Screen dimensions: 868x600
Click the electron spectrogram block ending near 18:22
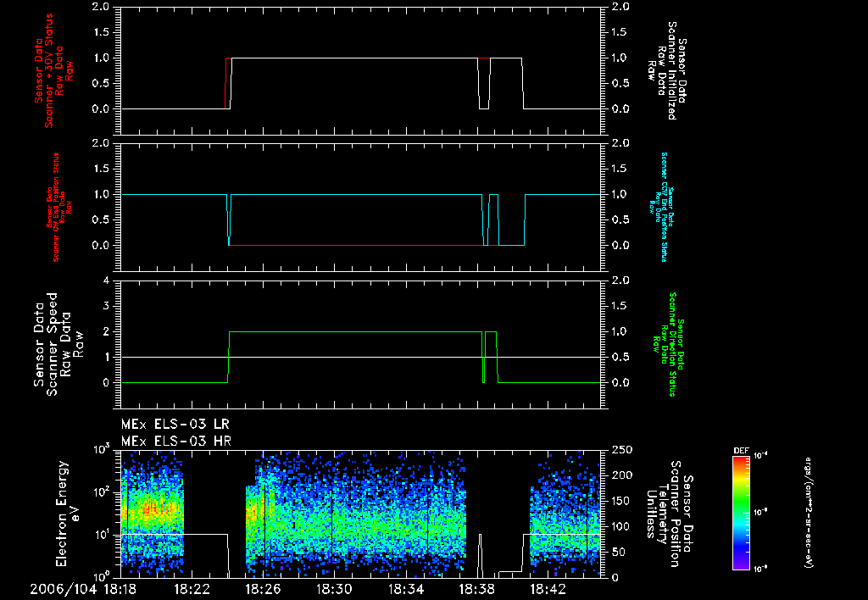tap(153, 513)
